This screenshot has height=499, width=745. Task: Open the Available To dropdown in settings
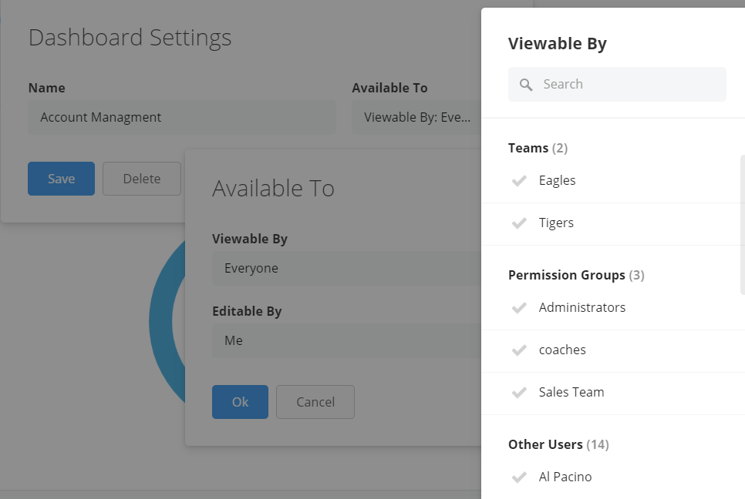pos(416,117)
